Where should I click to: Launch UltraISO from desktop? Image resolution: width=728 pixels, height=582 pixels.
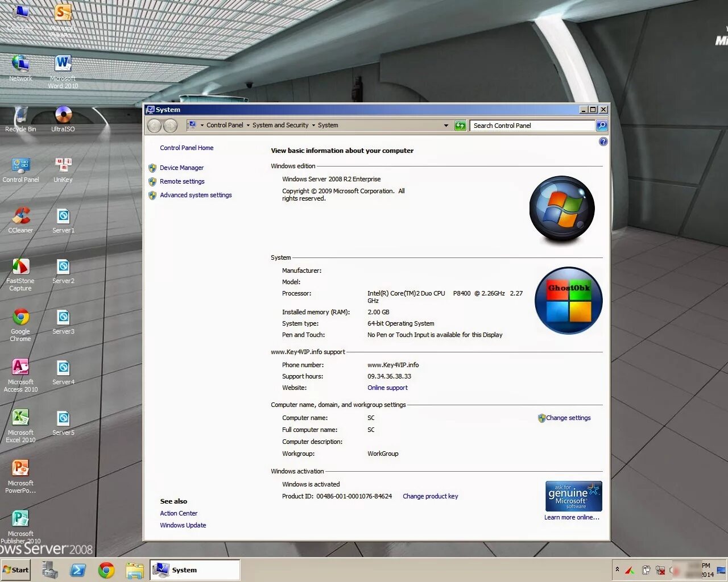pyautogui.click(x=63, y=118)
